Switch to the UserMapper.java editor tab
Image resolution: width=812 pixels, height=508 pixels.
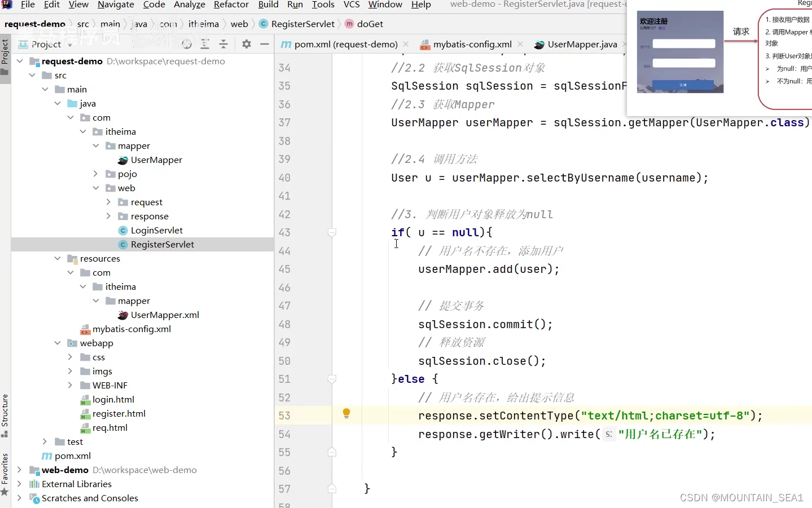pyautogui.click(x=580, y=44)
